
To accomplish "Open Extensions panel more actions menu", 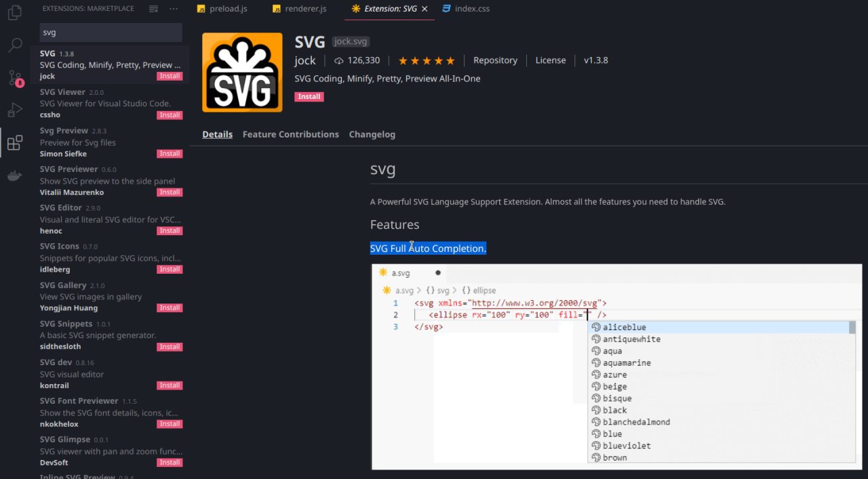I will click(x=174, y=9).
